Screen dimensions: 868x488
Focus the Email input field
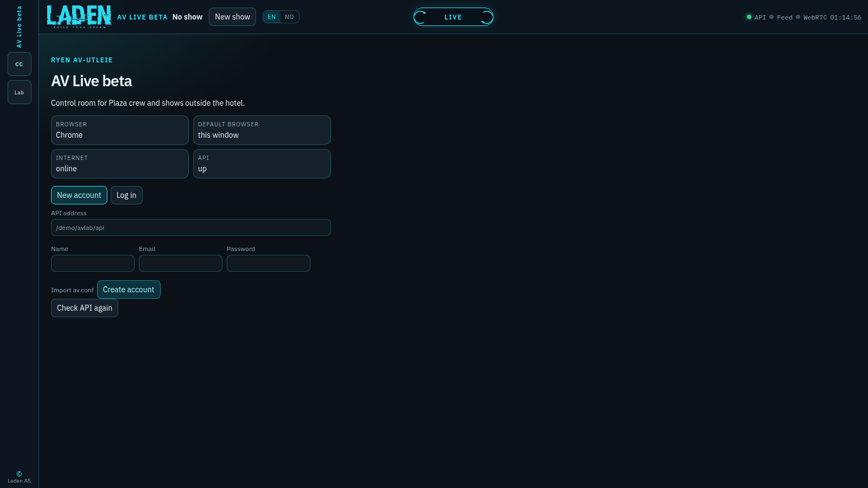181,264
